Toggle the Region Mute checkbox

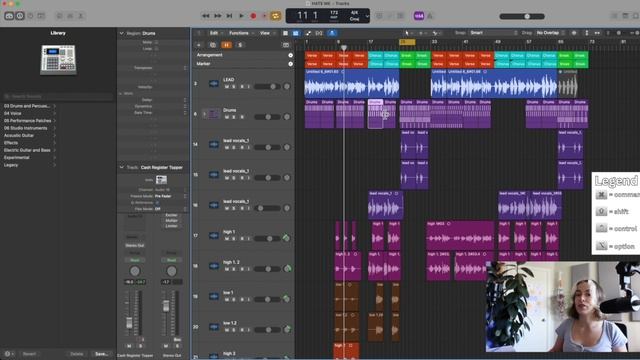pyautogui.click(x=156, y=42)
